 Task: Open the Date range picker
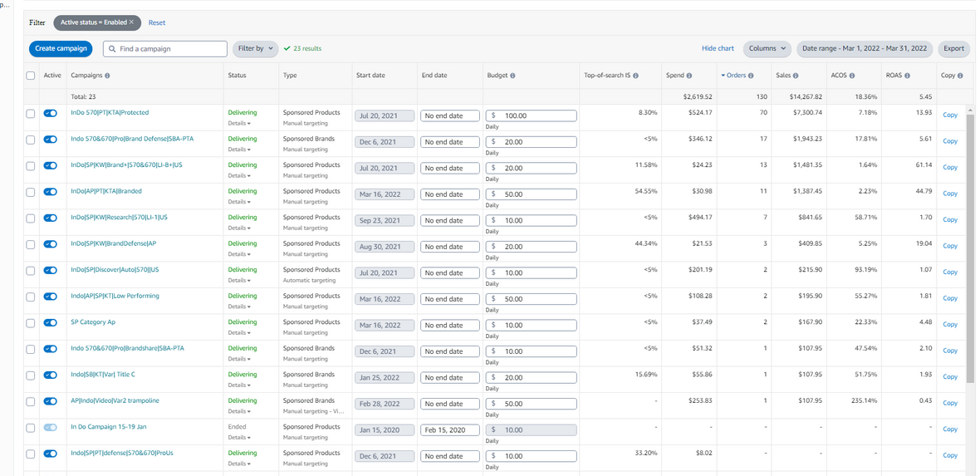point(865,49)
